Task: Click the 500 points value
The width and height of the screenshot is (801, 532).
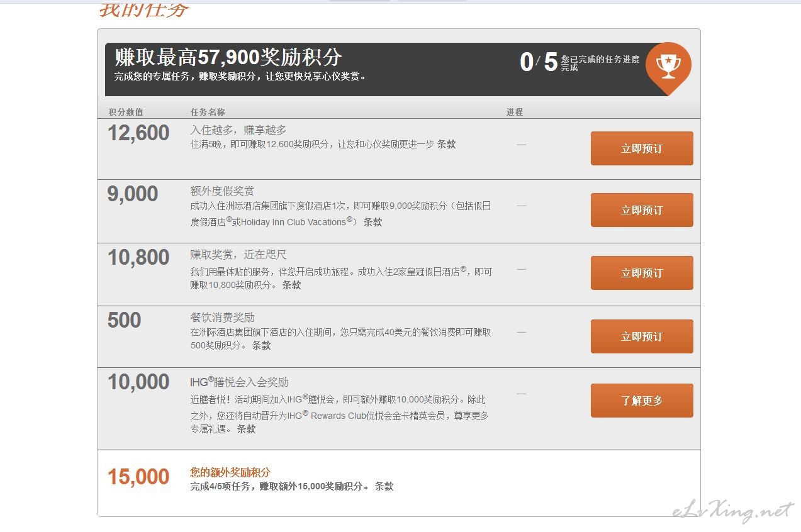Action: coord(125,320)
